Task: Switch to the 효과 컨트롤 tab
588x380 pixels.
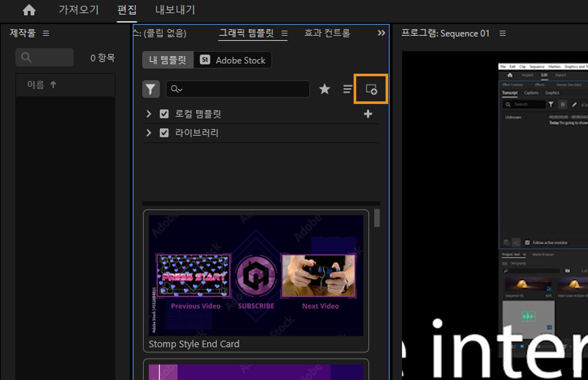Action: [x=326, y=33]
